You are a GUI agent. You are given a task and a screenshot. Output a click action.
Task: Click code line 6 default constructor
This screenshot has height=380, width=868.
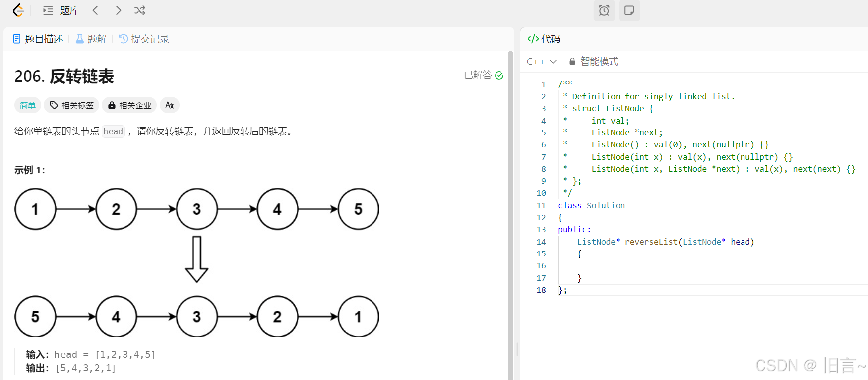[x=680, y=144]
